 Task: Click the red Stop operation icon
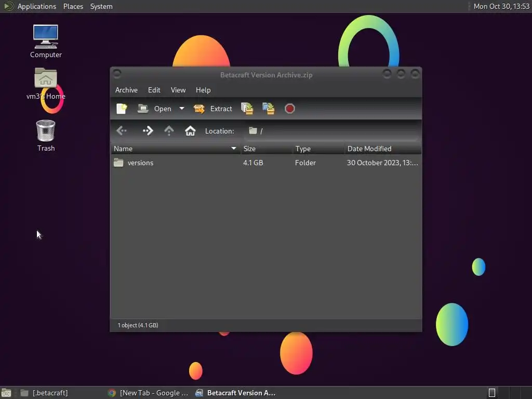point(290,109)
